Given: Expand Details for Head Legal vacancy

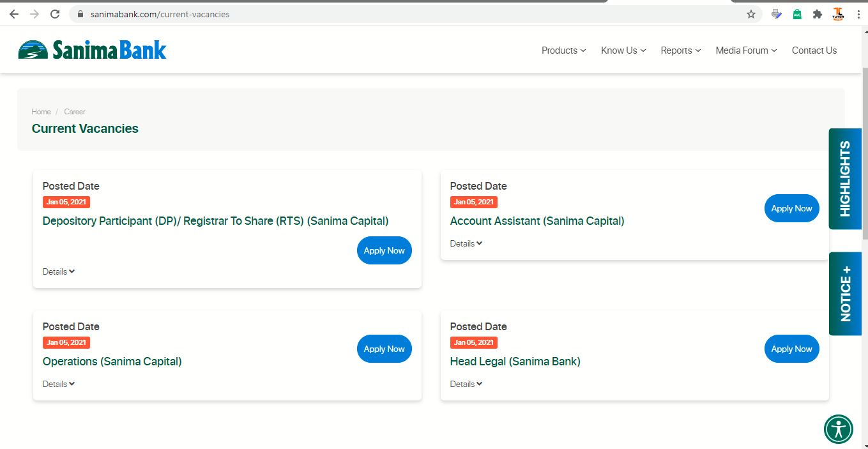Looking at the screenshot, I should coord(466,384).
